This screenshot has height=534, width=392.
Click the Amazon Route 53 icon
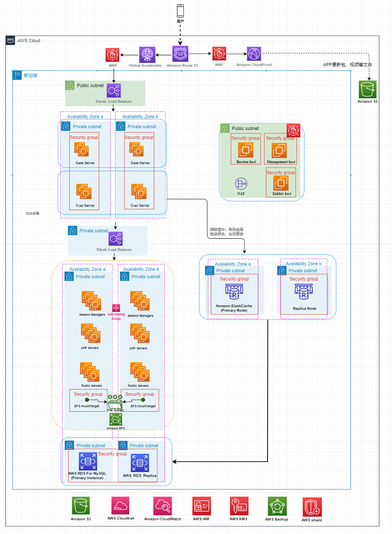point(181,54)
